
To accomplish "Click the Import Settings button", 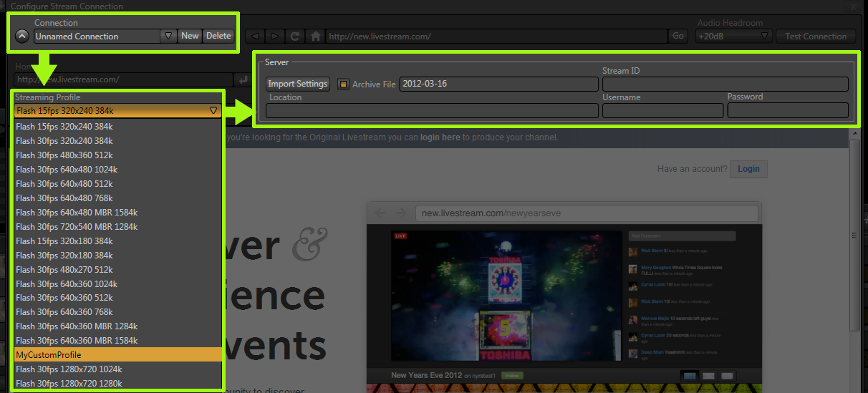I will (298, 84).
